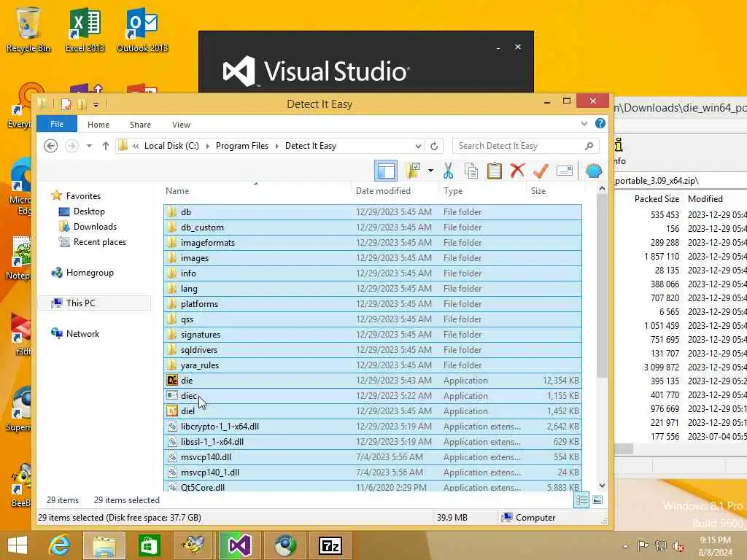This screenshot has width=747, height=560.
Task: Select Recent places in navigation pane
Action: [99, 242]
